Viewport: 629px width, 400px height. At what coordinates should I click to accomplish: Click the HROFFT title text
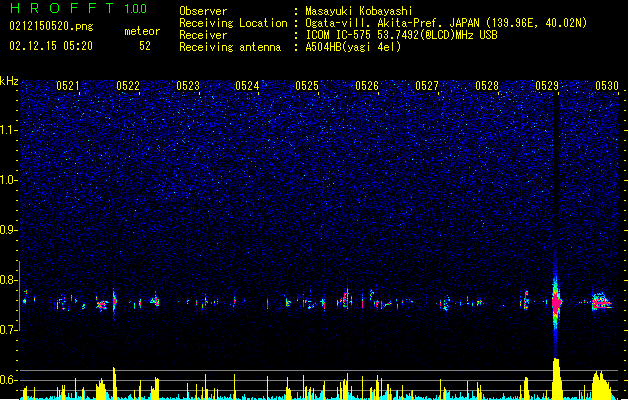coord(62,8)
